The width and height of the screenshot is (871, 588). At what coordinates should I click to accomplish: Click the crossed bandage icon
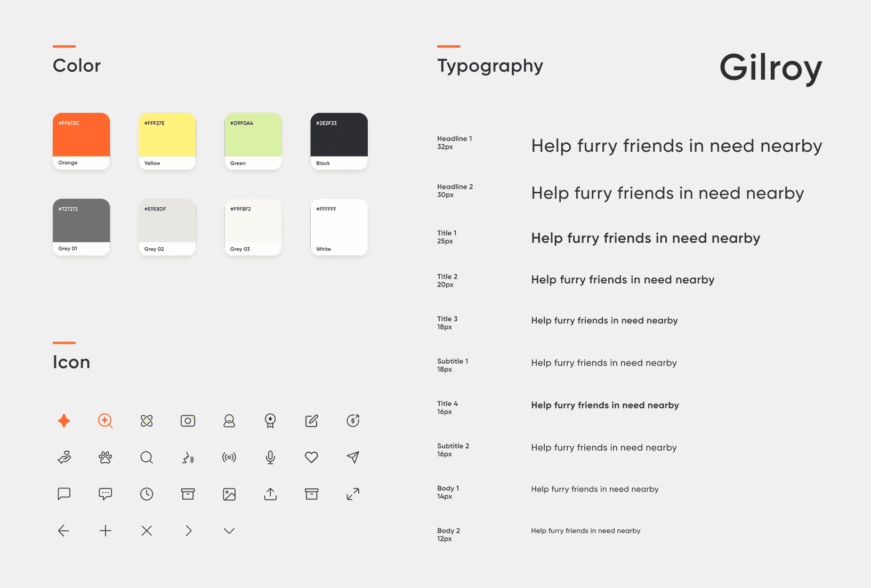[x=147, y=421]
